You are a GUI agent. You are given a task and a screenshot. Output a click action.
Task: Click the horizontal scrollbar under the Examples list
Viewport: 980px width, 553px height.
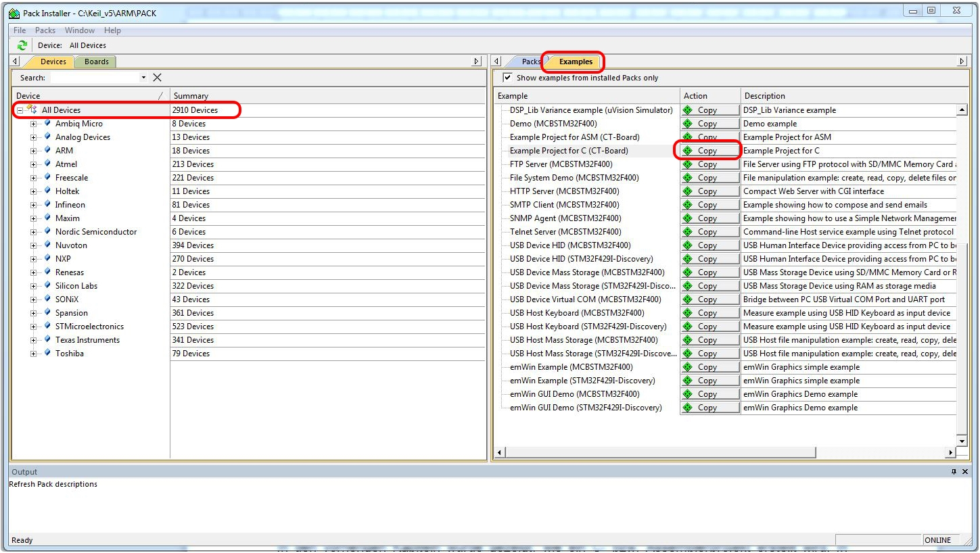656,452
